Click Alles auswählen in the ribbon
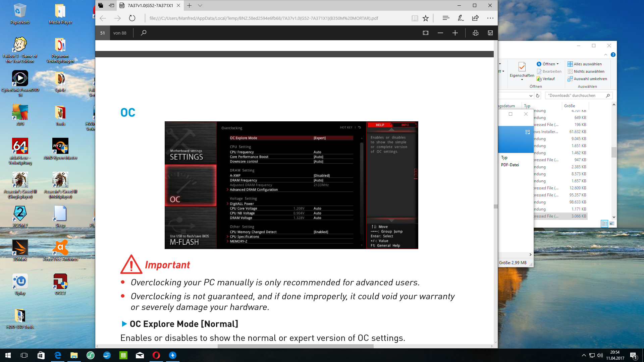644x362 pixels. [587, 64]
